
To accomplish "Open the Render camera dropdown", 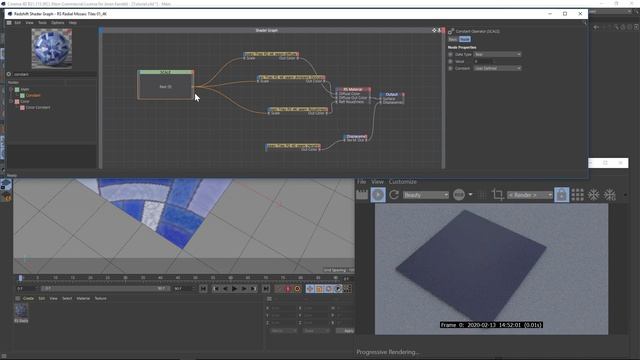I will [529, 195].
